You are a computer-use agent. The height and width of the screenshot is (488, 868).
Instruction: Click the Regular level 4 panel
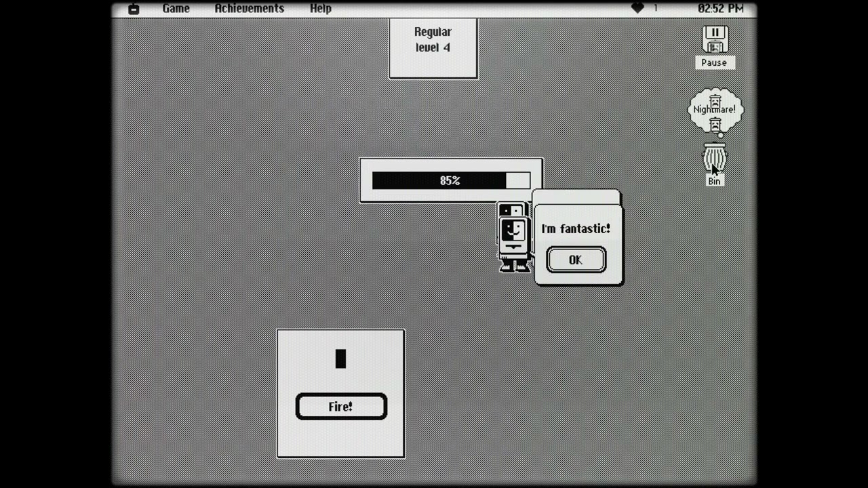click(433, 48)
